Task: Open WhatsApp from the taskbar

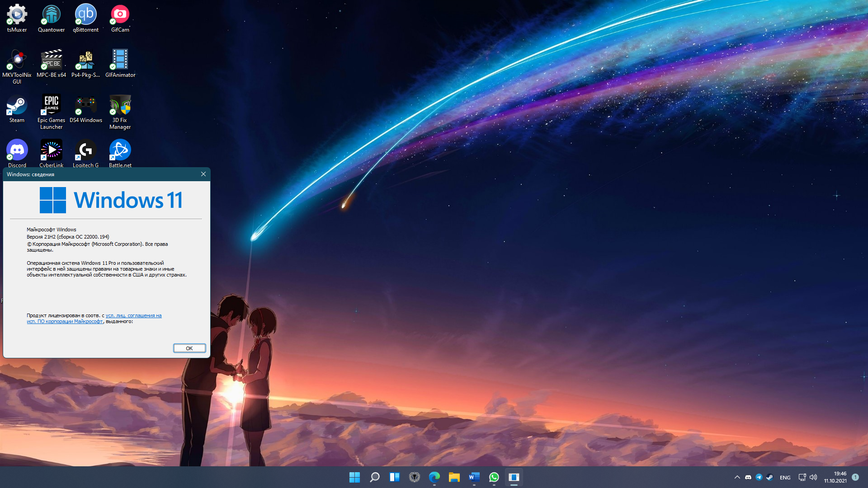Action: (x=494, y=477)
